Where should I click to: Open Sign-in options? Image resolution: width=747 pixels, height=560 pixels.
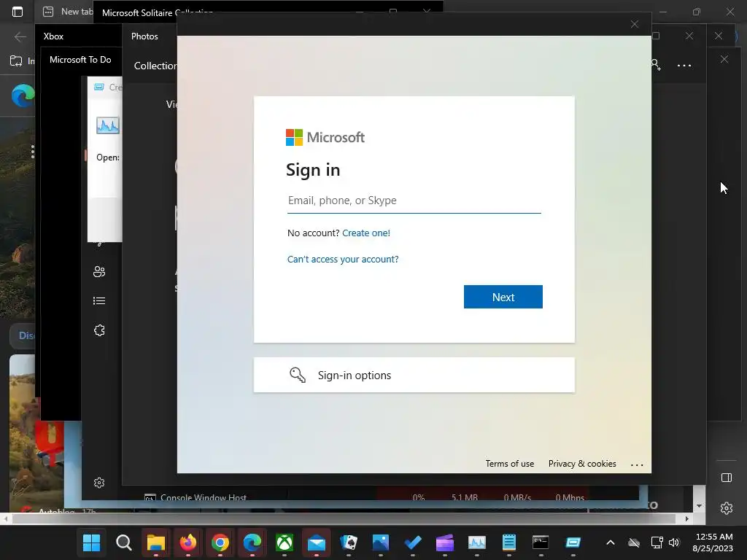point(414,376)
